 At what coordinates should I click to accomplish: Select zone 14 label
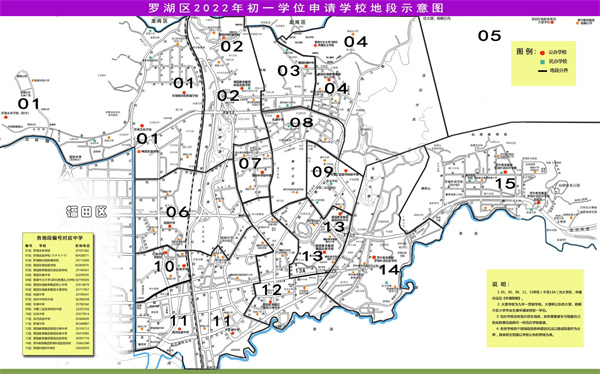389,270
